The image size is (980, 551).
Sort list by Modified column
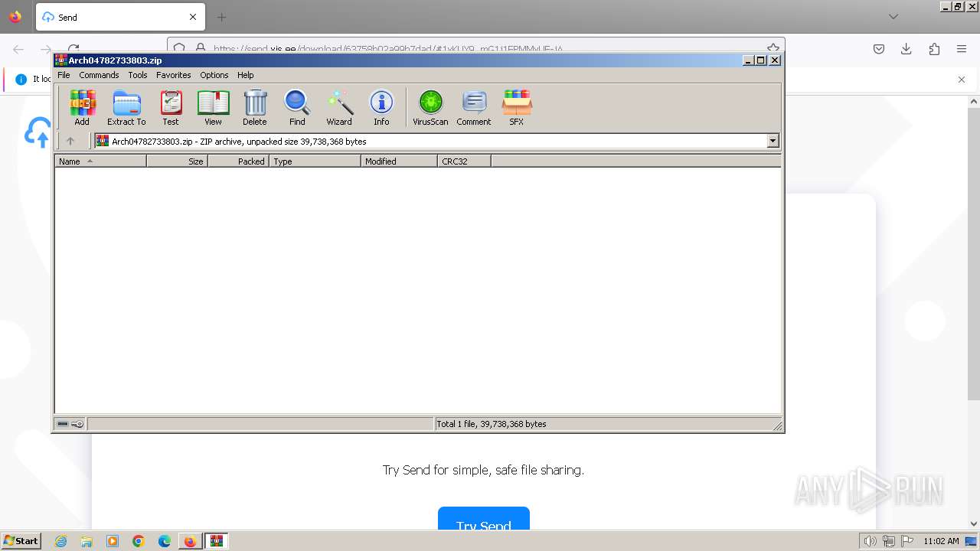[x=399, y=161]
